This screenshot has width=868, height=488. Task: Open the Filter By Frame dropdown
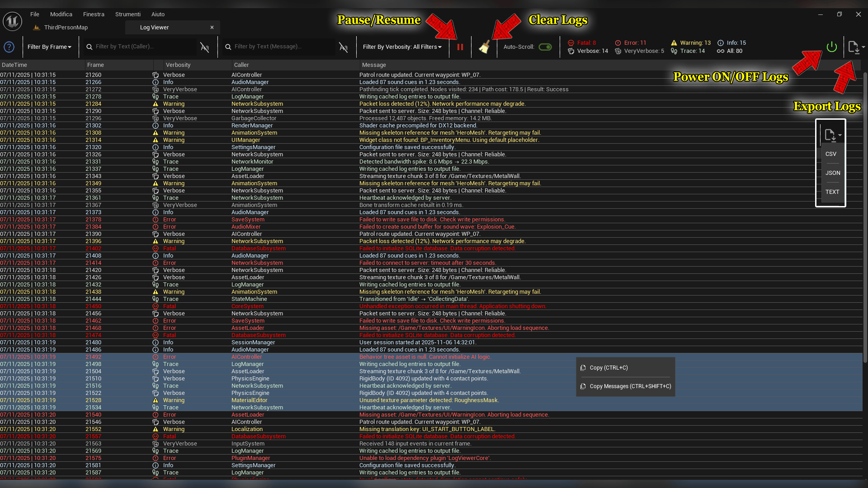coord(49,47)
